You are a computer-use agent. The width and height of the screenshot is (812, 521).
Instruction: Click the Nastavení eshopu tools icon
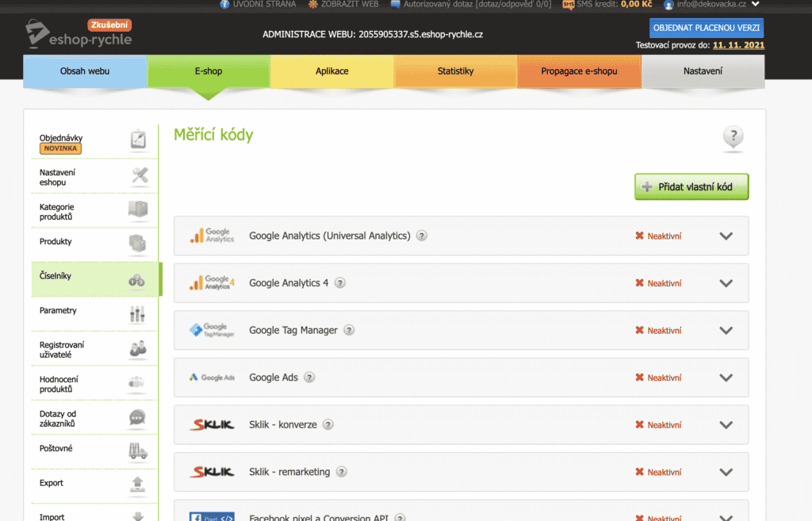140,175
